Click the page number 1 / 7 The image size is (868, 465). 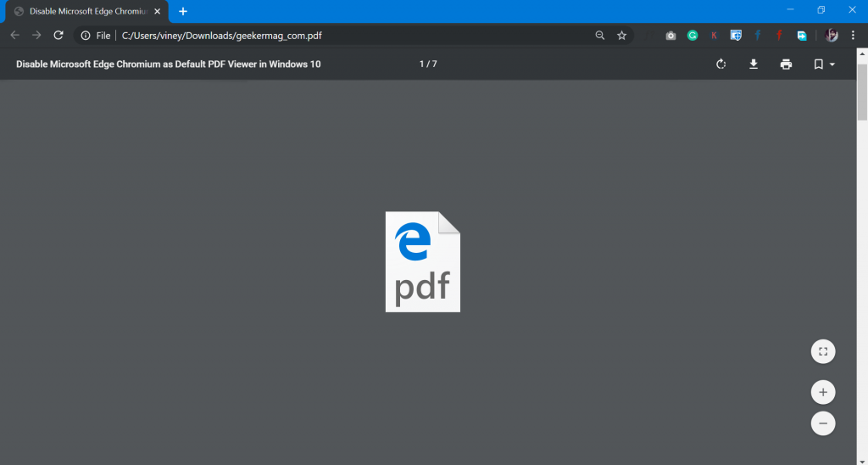click(x=428, y=64)
